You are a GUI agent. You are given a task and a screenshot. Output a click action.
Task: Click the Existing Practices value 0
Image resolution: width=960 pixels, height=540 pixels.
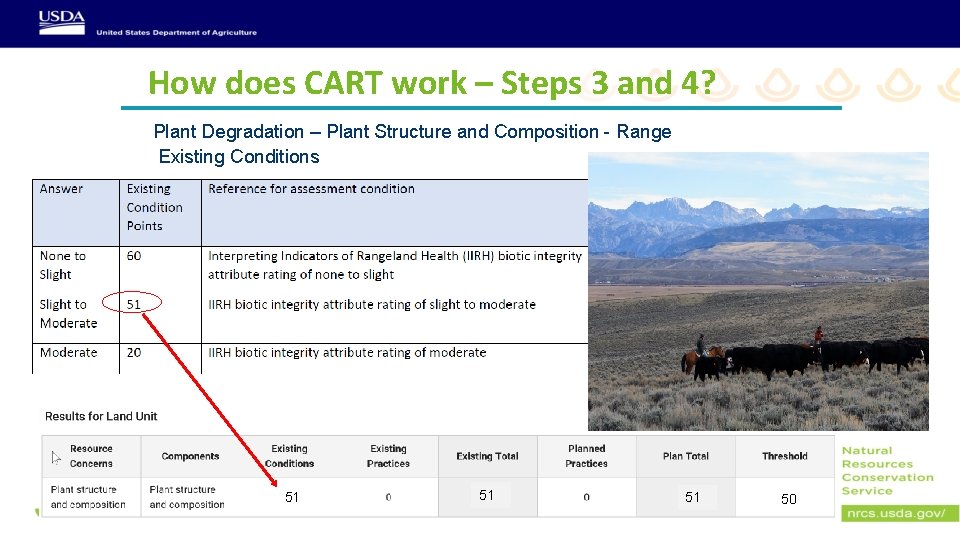pos(388,497)
